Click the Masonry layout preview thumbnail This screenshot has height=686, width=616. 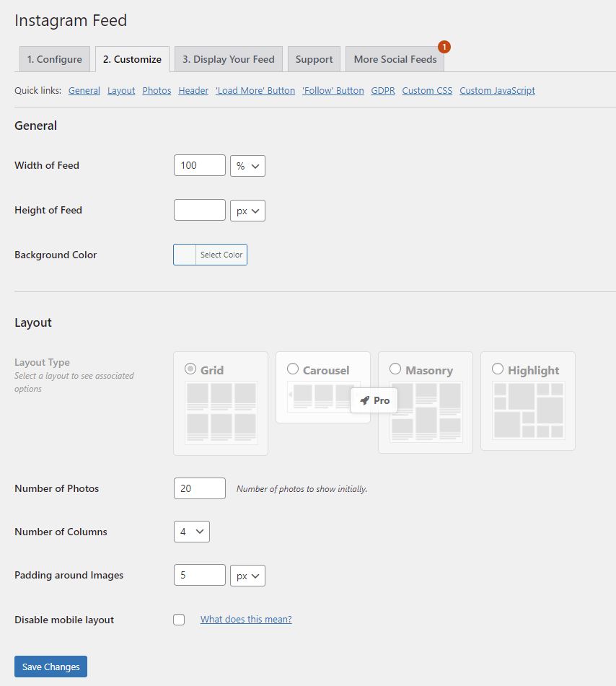tap(426, 412)
